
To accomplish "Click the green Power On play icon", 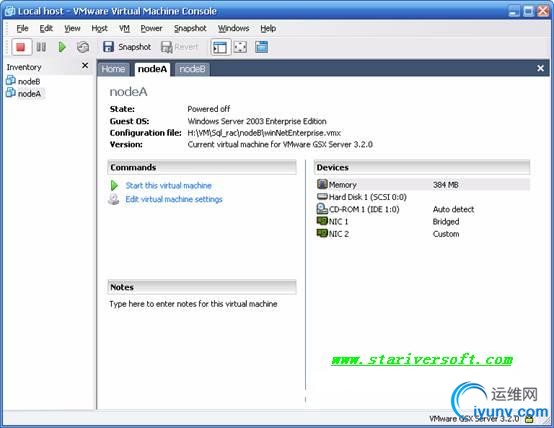I will [62, 47].
